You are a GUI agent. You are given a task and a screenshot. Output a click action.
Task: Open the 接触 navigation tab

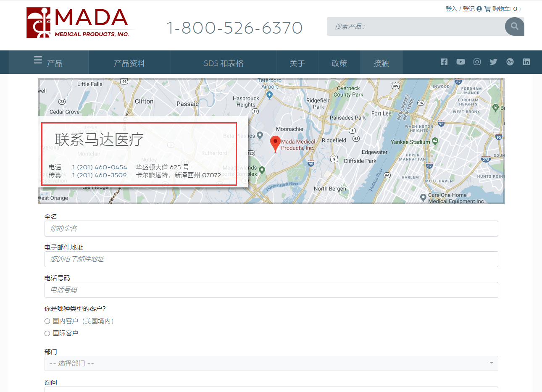click(x=381, y=63)
